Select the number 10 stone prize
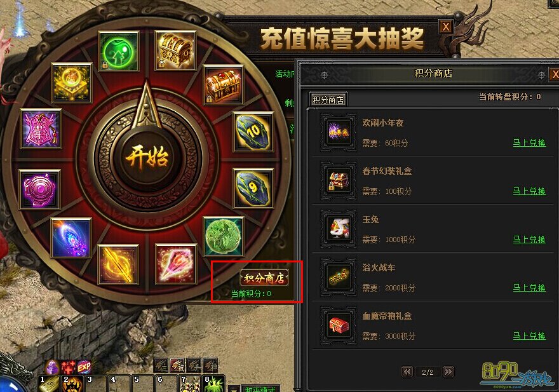The height and width of the screenshot is (392, 559). [x=253, y=132]
